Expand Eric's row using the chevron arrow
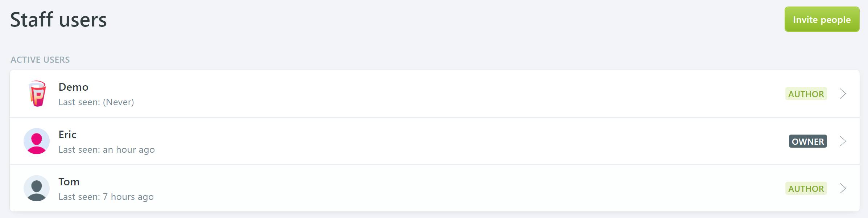The width and height of the screenshot is (868, 218). click(843, 141)
